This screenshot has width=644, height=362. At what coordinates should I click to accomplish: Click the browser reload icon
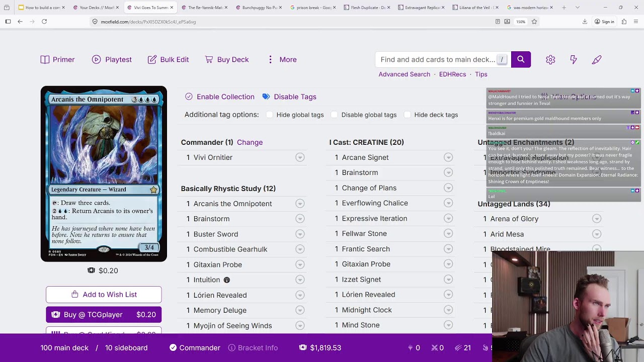point(44,22)
